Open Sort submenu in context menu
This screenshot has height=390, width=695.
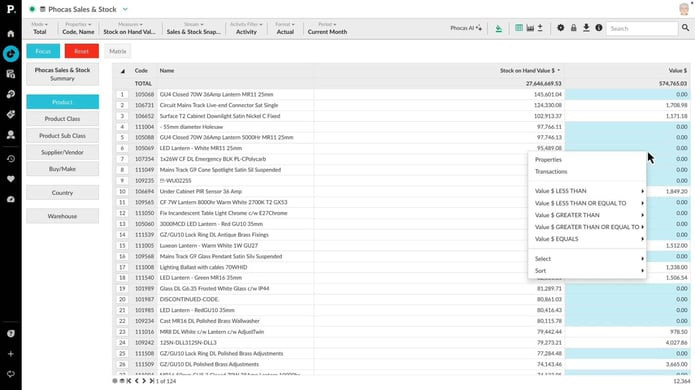[587, 271]
